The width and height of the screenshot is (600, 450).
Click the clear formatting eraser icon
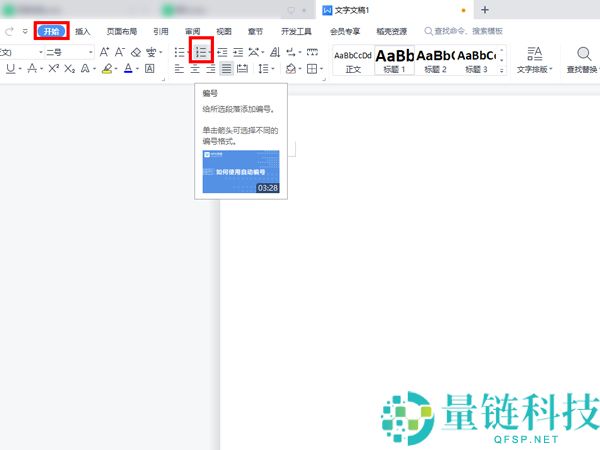click(136, 52)
